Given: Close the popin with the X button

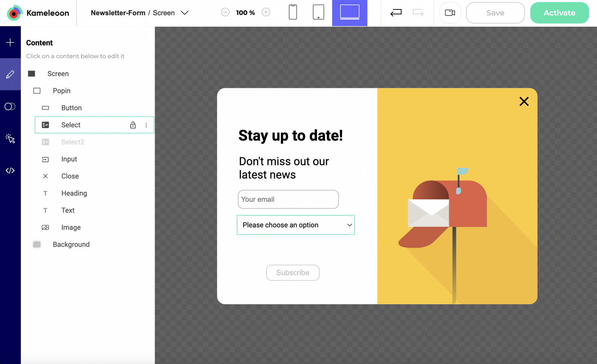Looking at the screenshot, I should 524,101.
